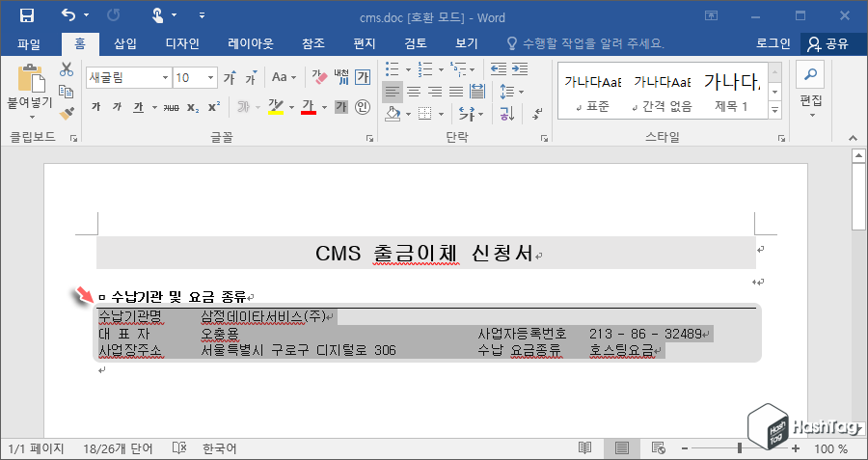Switch to the 보기 tab
Viewport: 868px width, 460px height.
(466, 43)
